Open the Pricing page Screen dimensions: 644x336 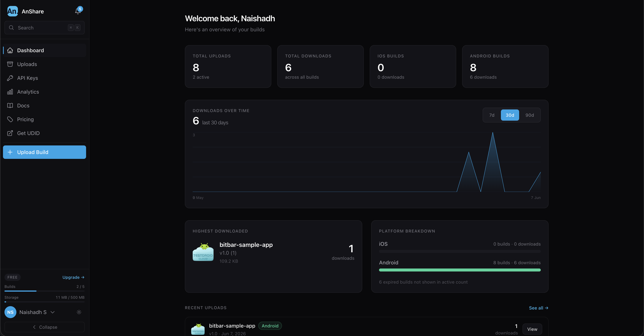click(x=45, y=119)
